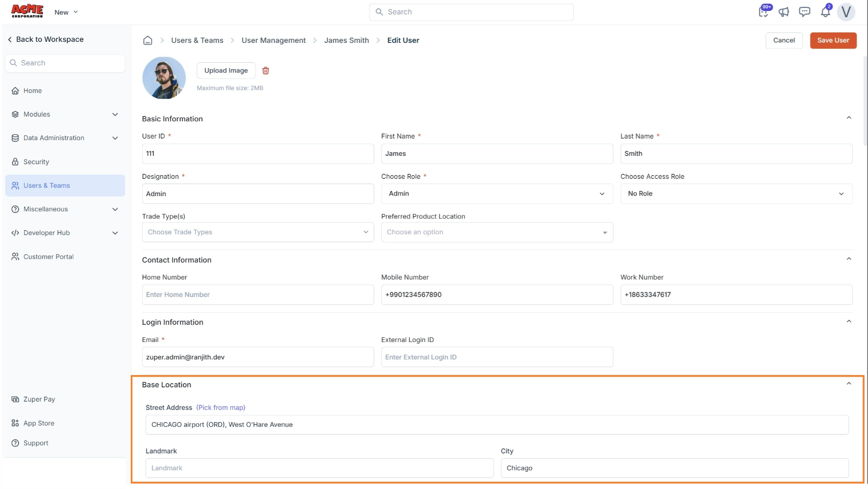Screen dimensions: 868x489
Task: Click the Home Number input field
Action: (x=257, y=295)
